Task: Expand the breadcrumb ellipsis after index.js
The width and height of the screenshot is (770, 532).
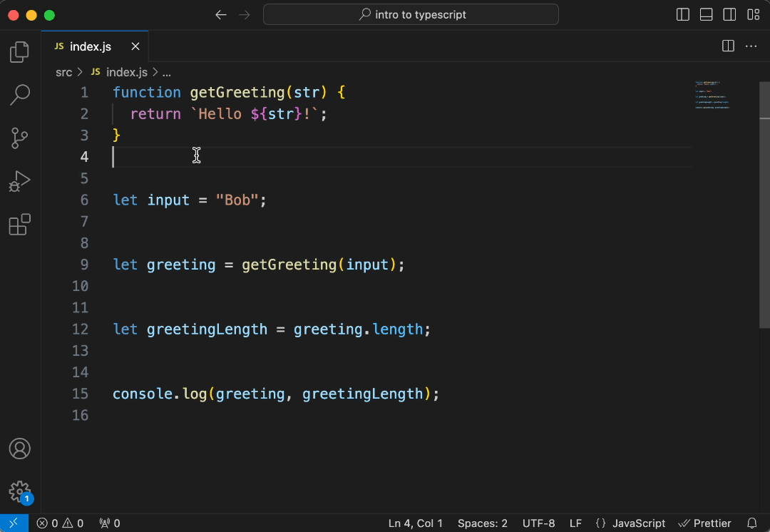Action: 166,72
